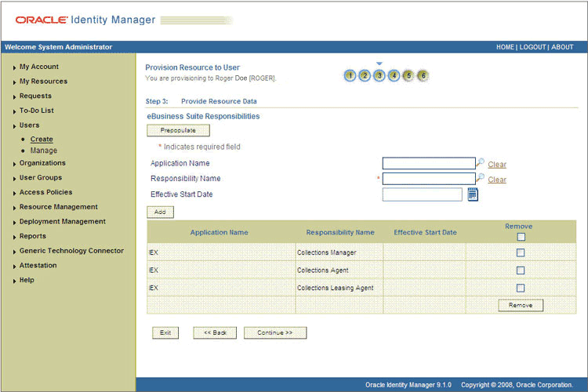
Task: Open My Account menu item
Action: 39,67
